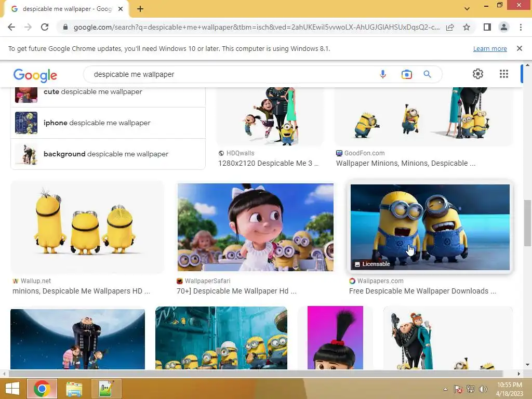The height and width of the screenshot is (399, 532).
Task: Open network status tray icon
Action: pos(471,389)
